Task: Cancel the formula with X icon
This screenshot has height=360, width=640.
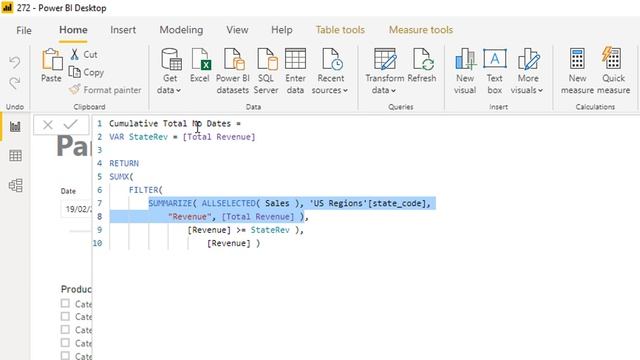Action: [48, 124]
